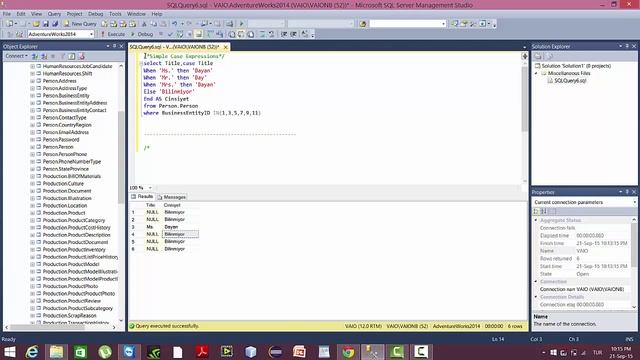Click the Execute query button
640x360 pixels.
(113, 34)
